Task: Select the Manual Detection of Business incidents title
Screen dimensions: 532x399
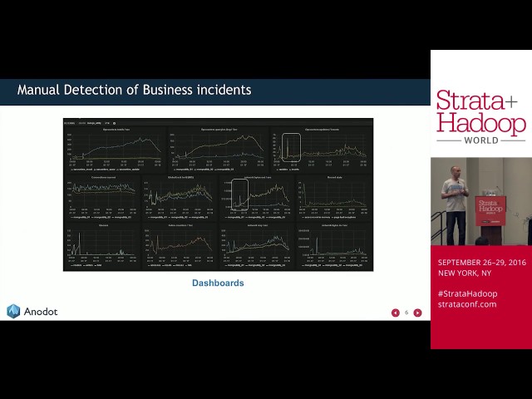Action: (x=135, y=90)
